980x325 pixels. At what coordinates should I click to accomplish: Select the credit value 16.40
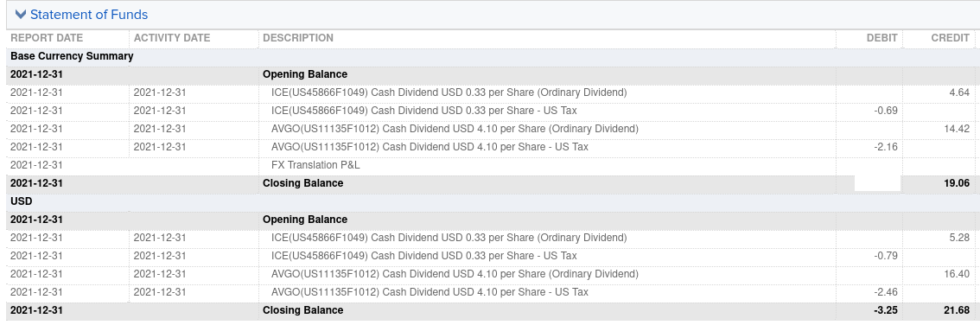click(957, 274)
